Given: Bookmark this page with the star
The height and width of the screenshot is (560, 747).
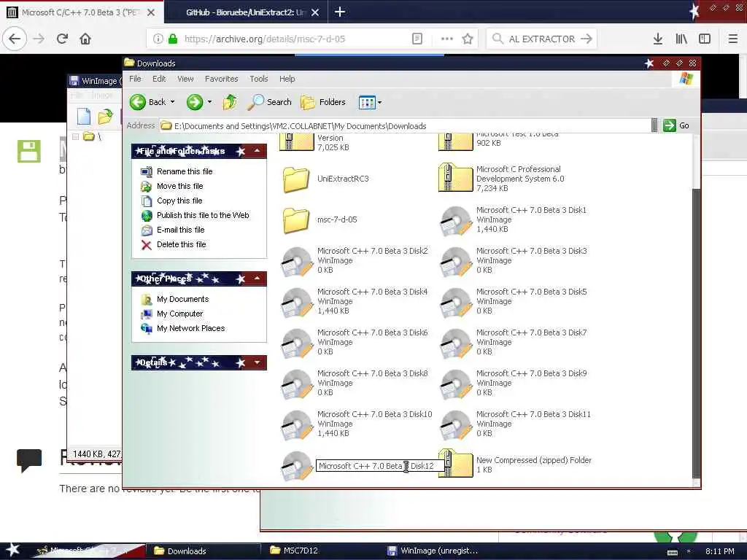Looking at the screenshot, I should [468, 39].
